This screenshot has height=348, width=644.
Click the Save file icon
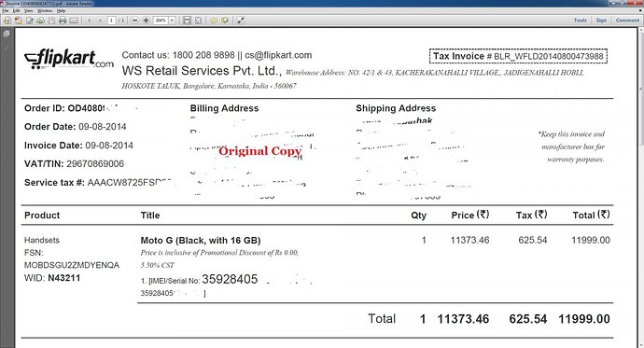click(51, 21)
